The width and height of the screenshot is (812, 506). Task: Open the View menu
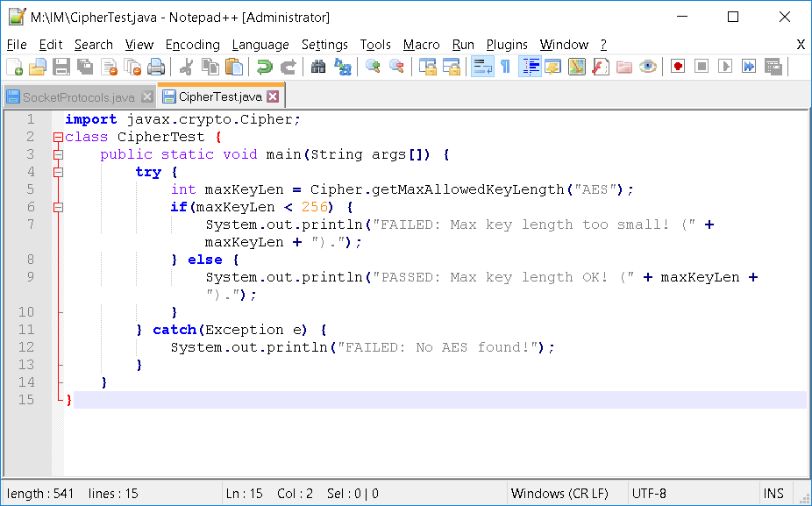(139, 45)
